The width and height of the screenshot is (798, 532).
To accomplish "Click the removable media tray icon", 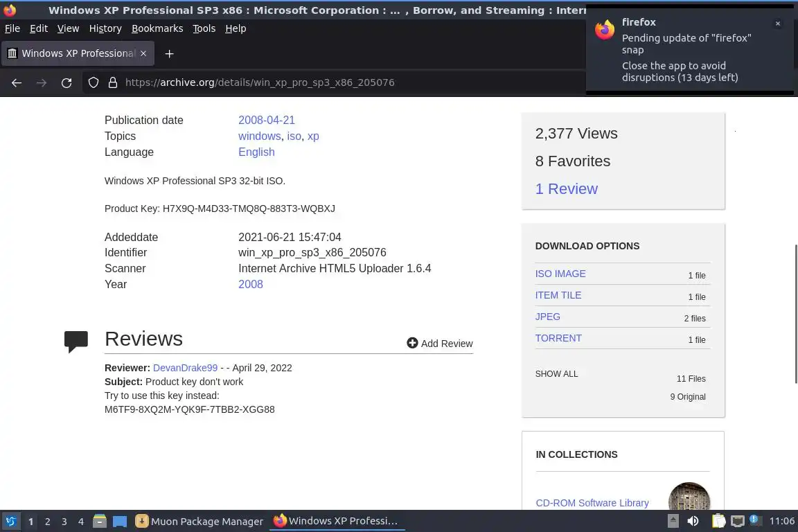I will point(673,521).
